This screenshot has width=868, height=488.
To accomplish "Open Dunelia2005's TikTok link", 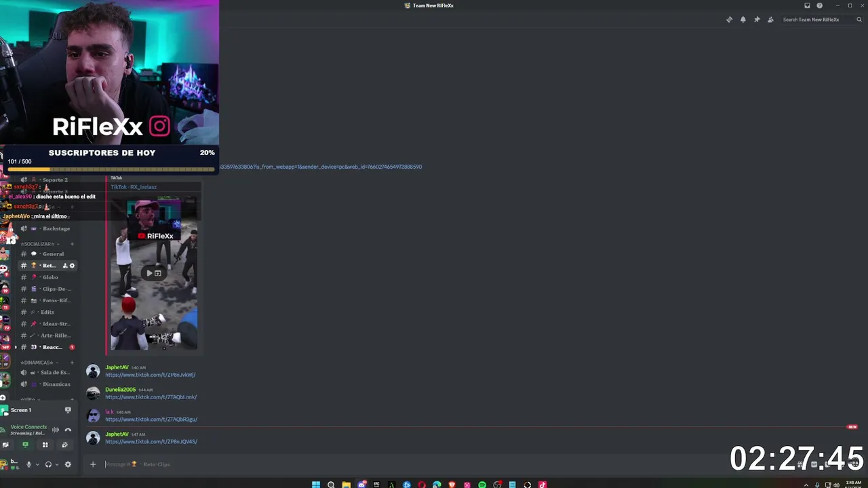I will click(151, 397).
